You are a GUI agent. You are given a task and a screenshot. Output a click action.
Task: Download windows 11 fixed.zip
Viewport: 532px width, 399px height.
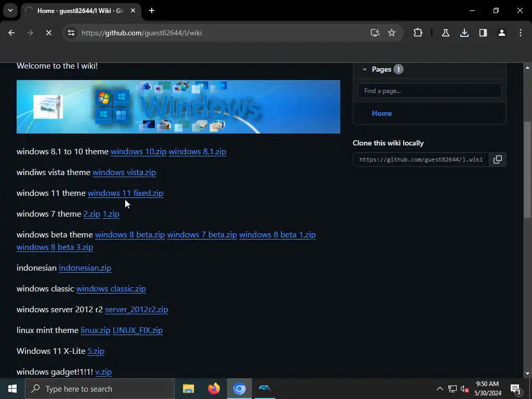[126, 193]
